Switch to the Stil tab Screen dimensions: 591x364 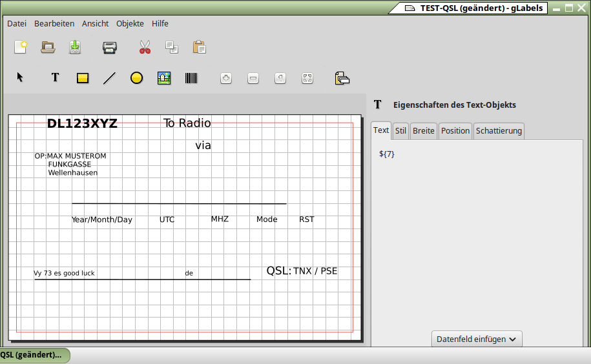point(400,130)
